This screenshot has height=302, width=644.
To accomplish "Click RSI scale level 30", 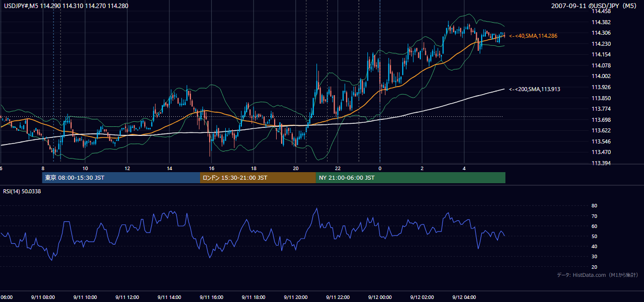I will [x=594, y=257].
